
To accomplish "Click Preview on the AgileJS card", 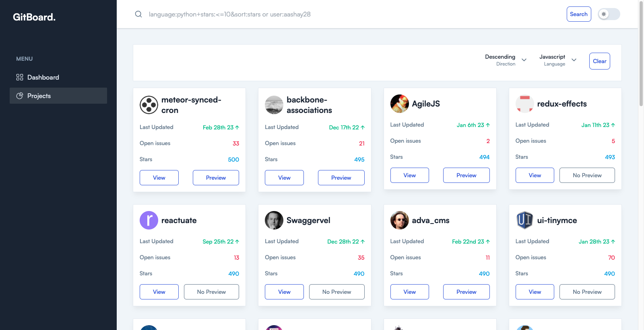I will (466, 175).
